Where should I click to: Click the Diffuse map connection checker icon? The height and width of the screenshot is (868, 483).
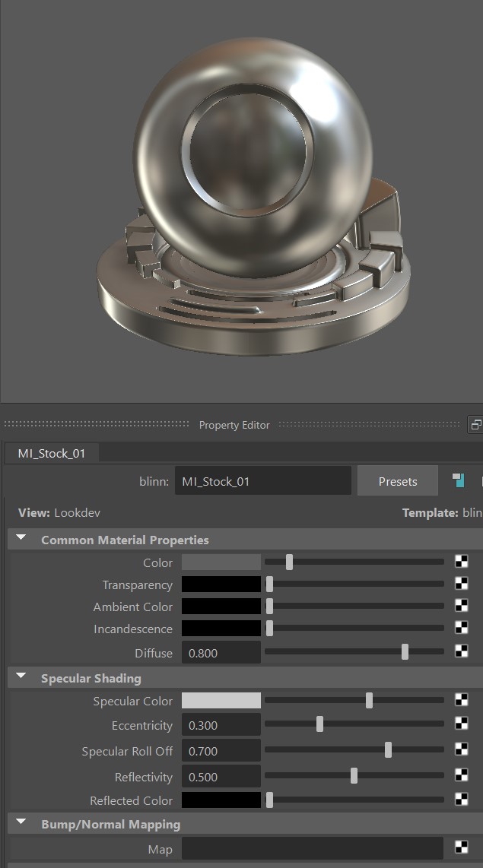pyautogui.click(x=462, y=651)
